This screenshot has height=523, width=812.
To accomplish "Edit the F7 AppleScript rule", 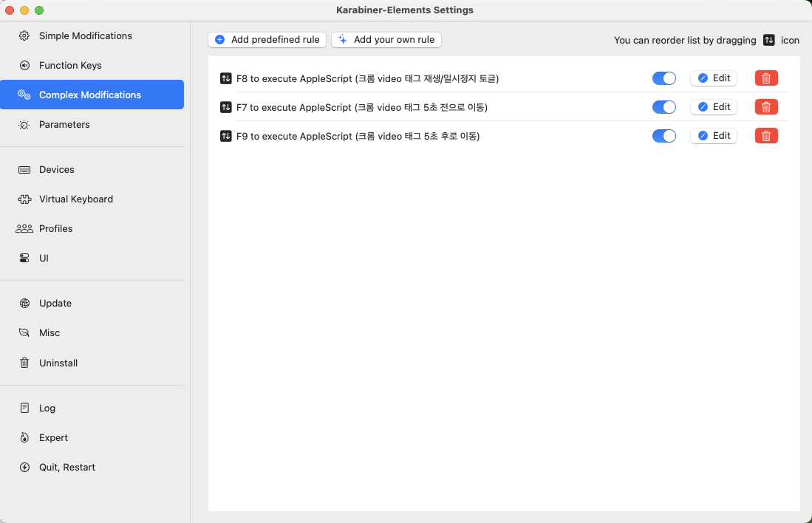I will (714, 107).
